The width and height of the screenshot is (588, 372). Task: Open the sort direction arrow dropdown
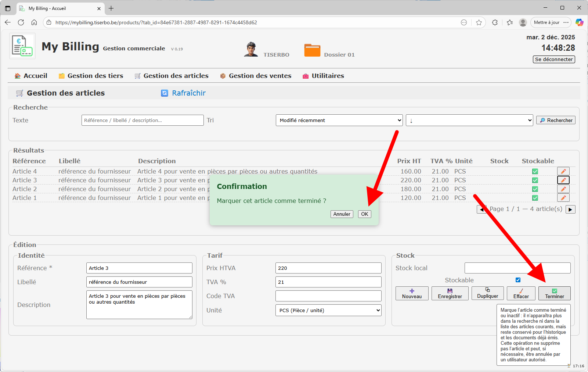click(x=469, y=120)
